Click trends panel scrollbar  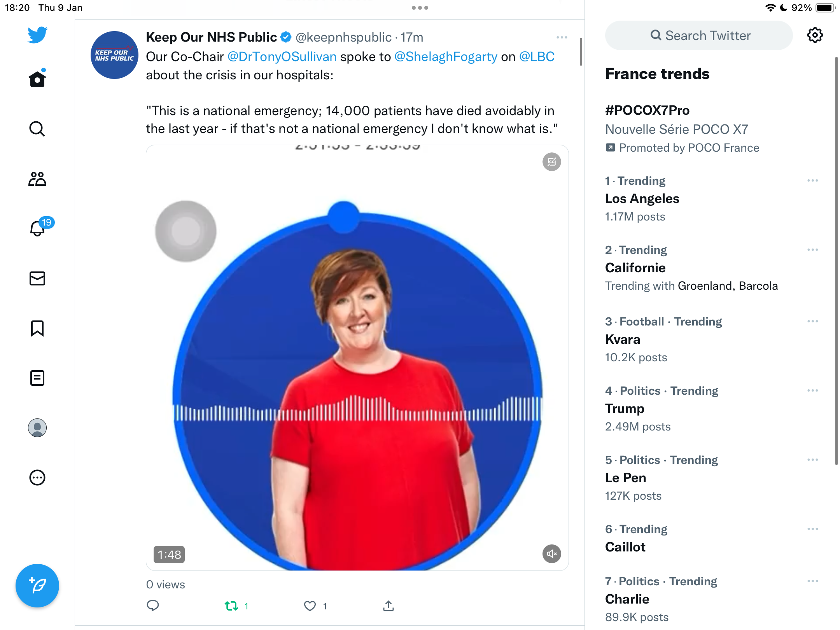click(x=836, y=261)
